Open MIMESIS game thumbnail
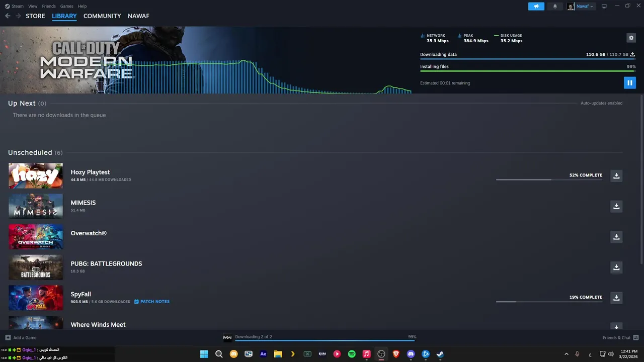This screenshot has width=644, height=362. point(36,206)
